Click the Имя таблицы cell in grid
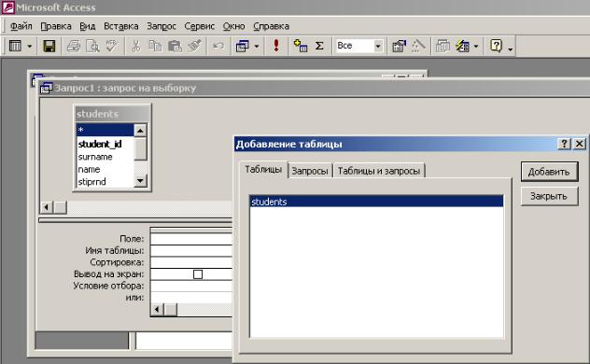This screenshot has height=364, width=590. [x=191, y=251]
